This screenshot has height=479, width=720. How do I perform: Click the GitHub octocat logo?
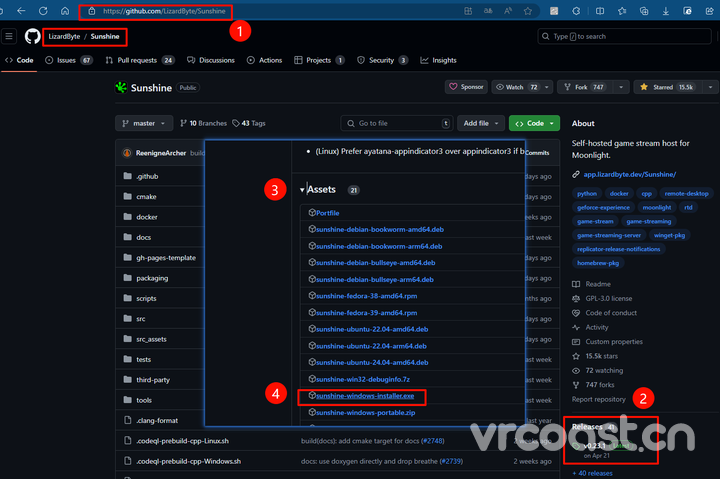click(x=32, y=36)
